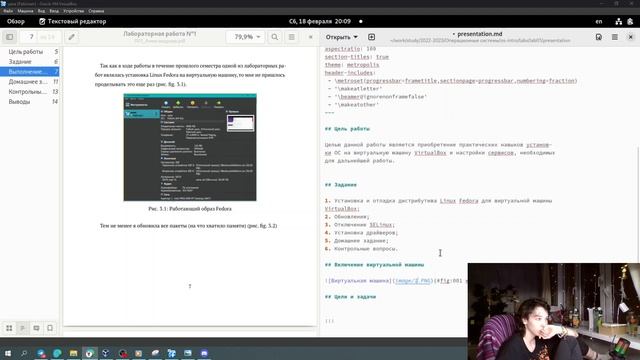Open Файл menu in VirtualBox window
Viewport: 640px width, 360px height.
[x=8, y=11]
